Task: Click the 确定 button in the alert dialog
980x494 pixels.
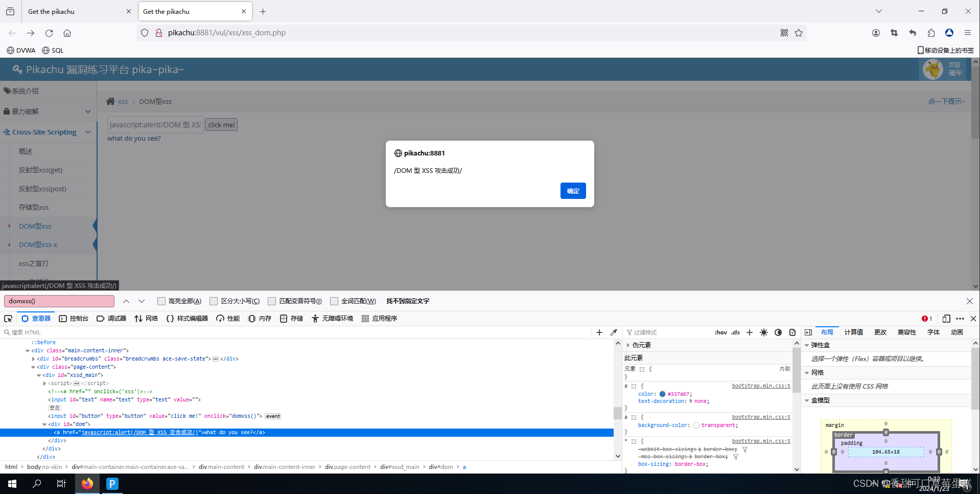Action: (573, 191)
